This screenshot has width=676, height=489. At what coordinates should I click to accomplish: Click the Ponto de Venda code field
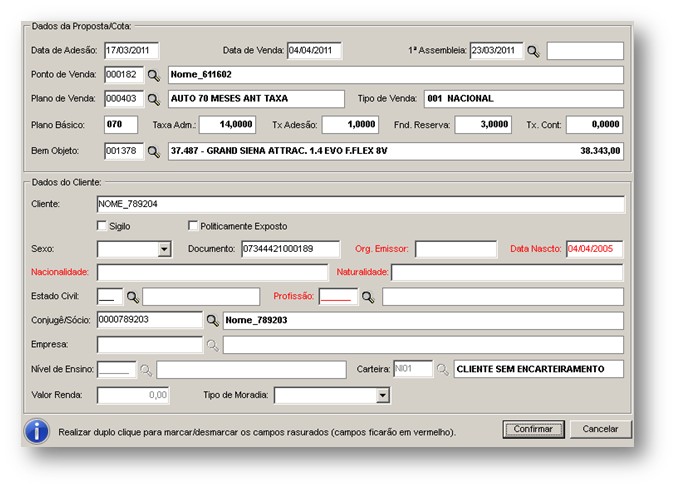(x=124, y=75)
